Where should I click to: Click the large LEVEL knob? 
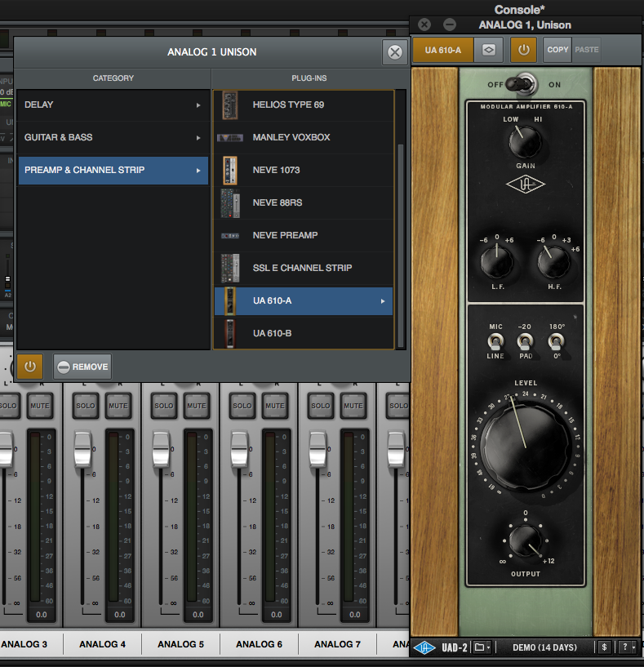(526, 447)
